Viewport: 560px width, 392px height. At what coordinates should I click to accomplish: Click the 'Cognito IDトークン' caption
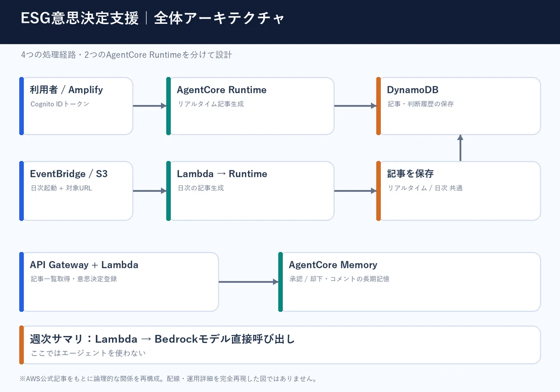(60, 104)
